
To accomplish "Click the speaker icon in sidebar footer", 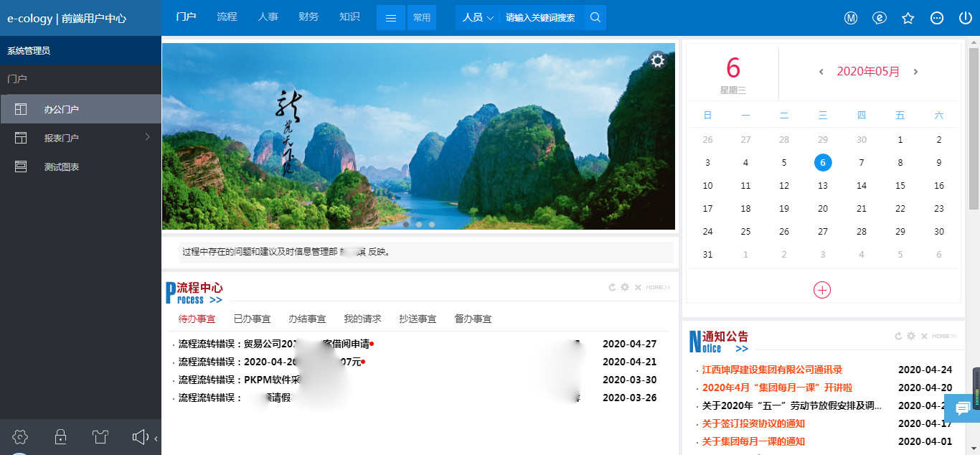I will point(141,436).
